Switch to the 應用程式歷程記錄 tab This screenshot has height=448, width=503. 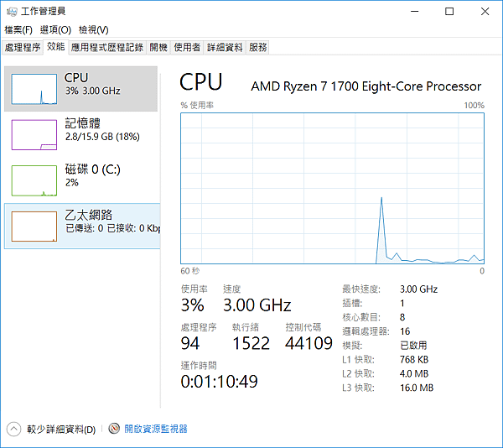point(107,48)
